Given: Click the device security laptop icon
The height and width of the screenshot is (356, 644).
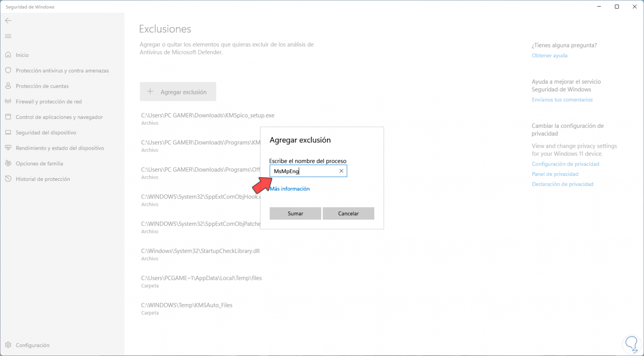Looking at the screenshot, I should point(8,133).
